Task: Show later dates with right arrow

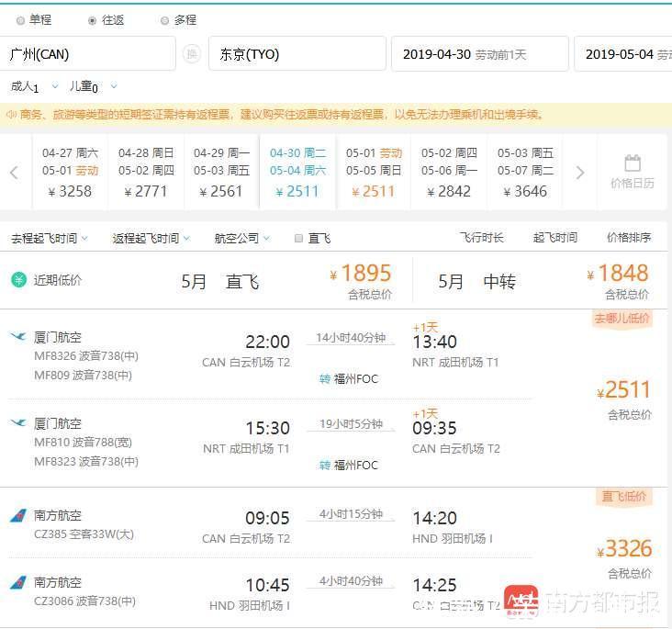Action: pyautogui.click(x=580, y=173)
